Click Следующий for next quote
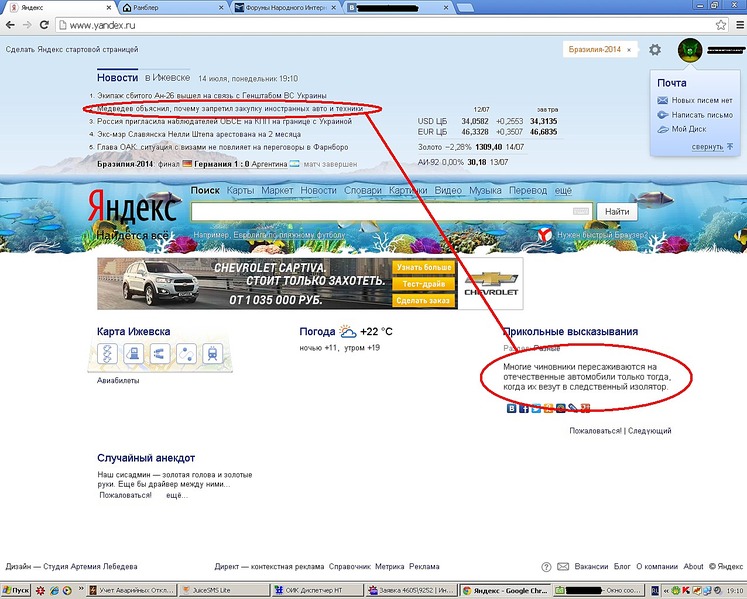Viewport: 747px width, 599px height. (x=649, y=431)
